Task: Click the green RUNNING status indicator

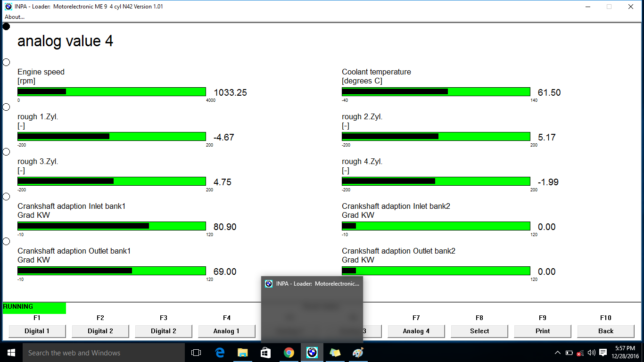Action: 34,308
